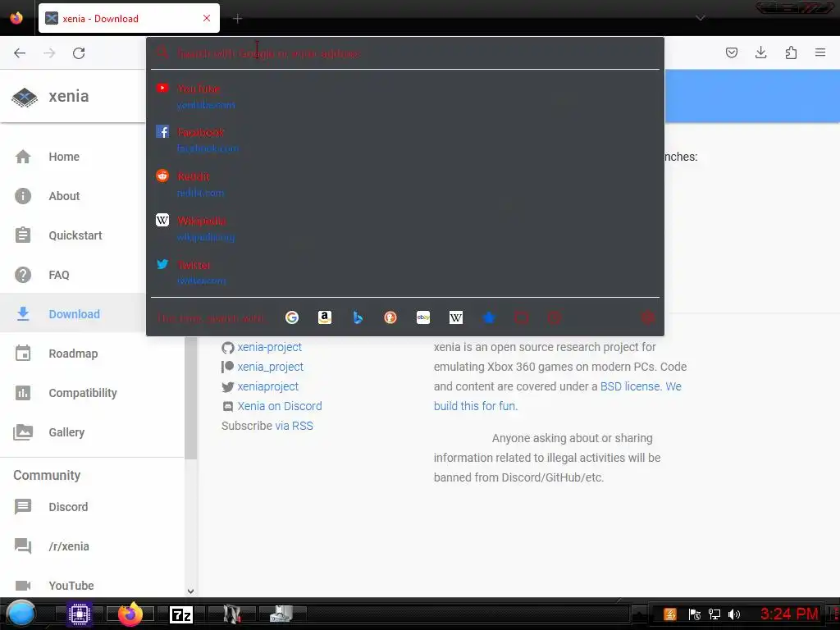Click the volume speaker tray icon
This screenshot has width=840, height=630.
tap(734, 614)
